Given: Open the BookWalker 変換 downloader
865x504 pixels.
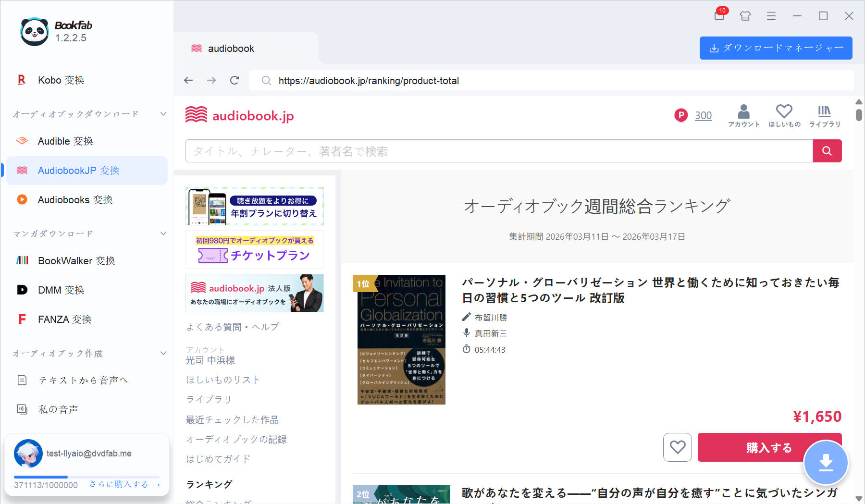Looking at the screenshot, I should point(76,260).
